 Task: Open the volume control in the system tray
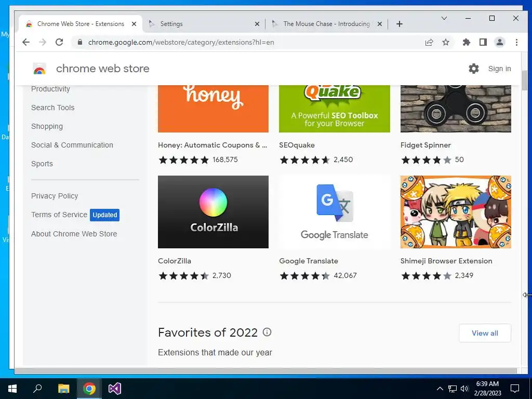pos(464,389)
